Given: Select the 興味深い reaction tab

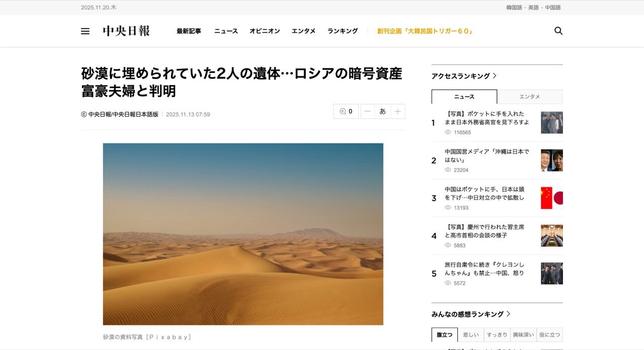Looking at the screenshot, I should coord(523,335).
